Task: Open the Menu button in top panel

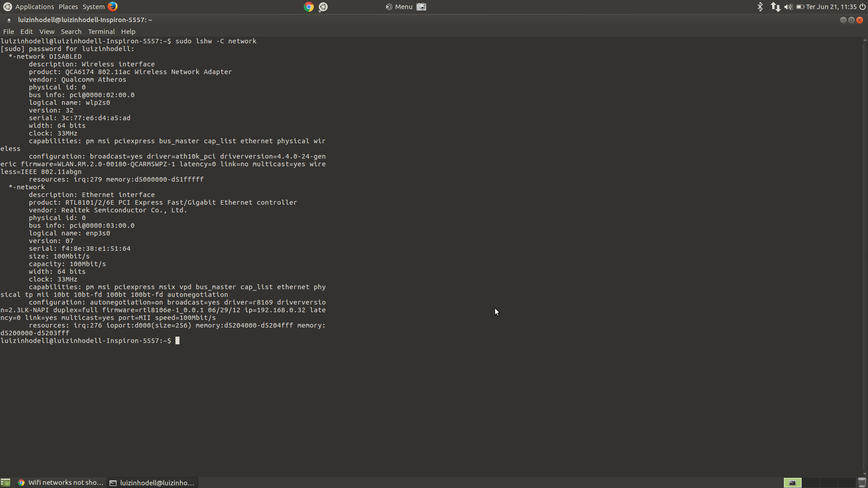Action: tap(399, 7)
